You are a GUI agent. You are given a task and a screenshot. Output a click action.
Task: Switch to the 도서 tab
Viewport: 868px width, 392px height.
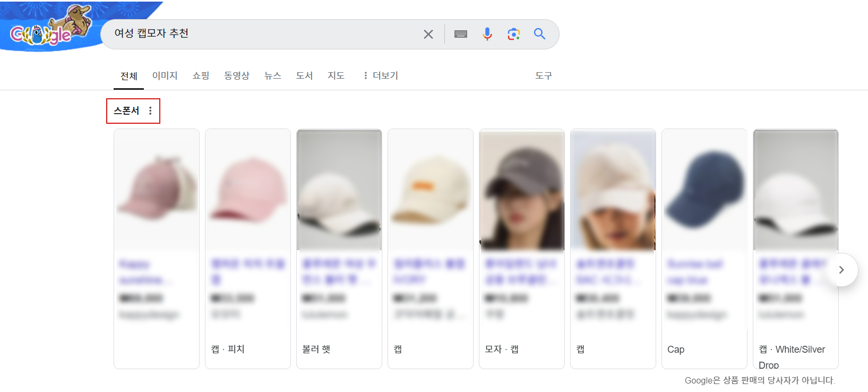[x=304, y=75]
